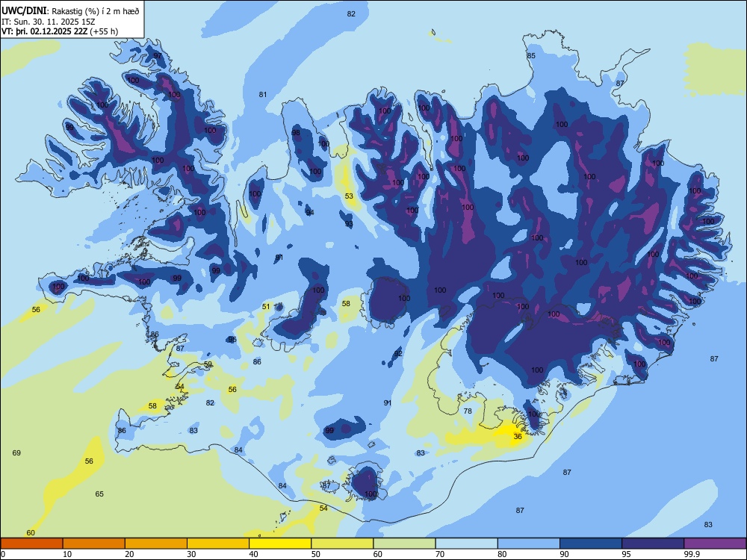Image resolution: width=747 pixels, height=560 pixels.
Task: Select the '95' value on the western map
Action: pos(232,340)
